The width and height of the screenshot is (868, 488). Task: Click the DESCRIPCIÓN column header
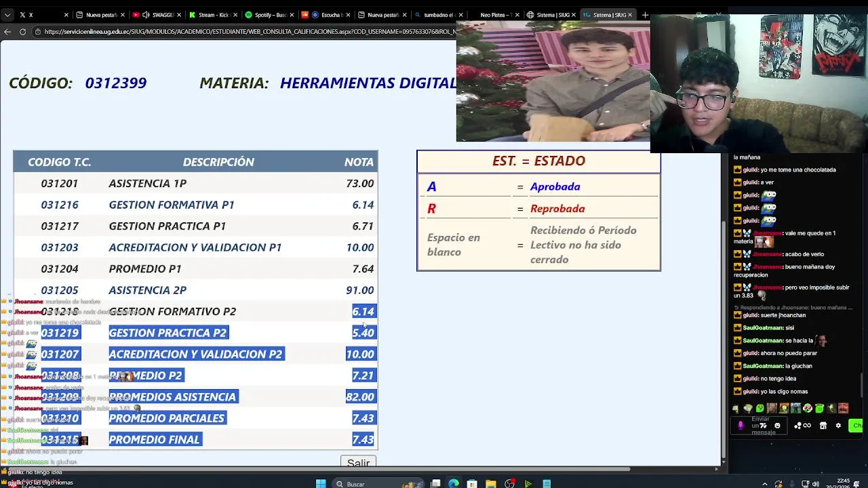pos(218,162)
